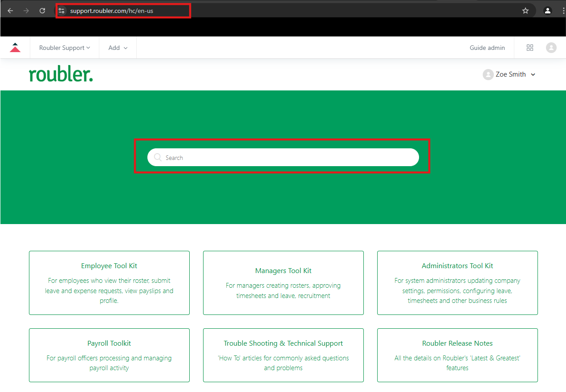Expand the Zoe Smith user menu chevron
This screenshot has height=392, width=566.
[533, 75]
